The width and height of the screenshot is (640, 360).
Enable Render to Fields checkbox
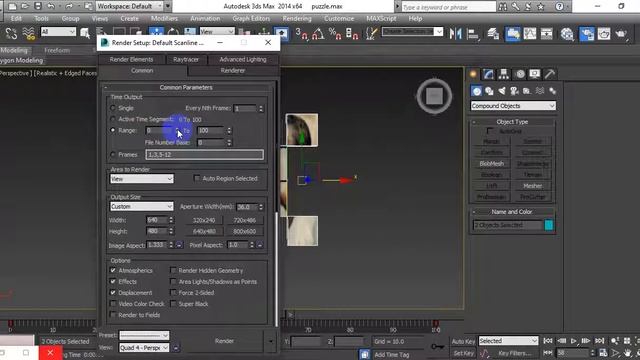pos(113,315)
